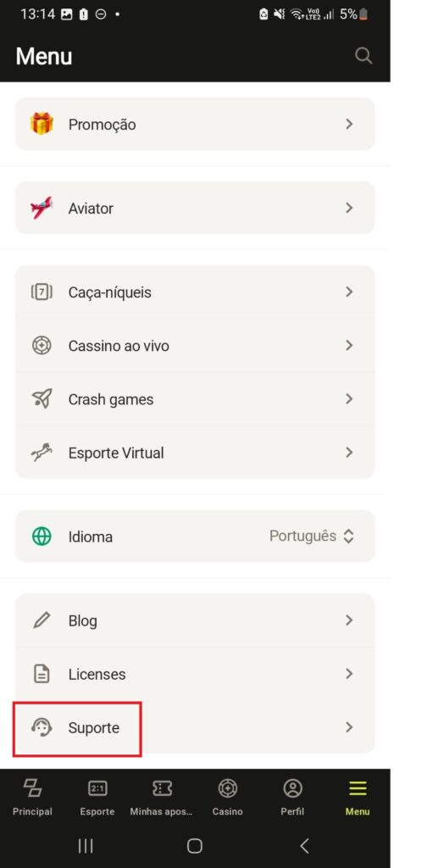Launch Aviator using the red plane icon

pos(42,209)
